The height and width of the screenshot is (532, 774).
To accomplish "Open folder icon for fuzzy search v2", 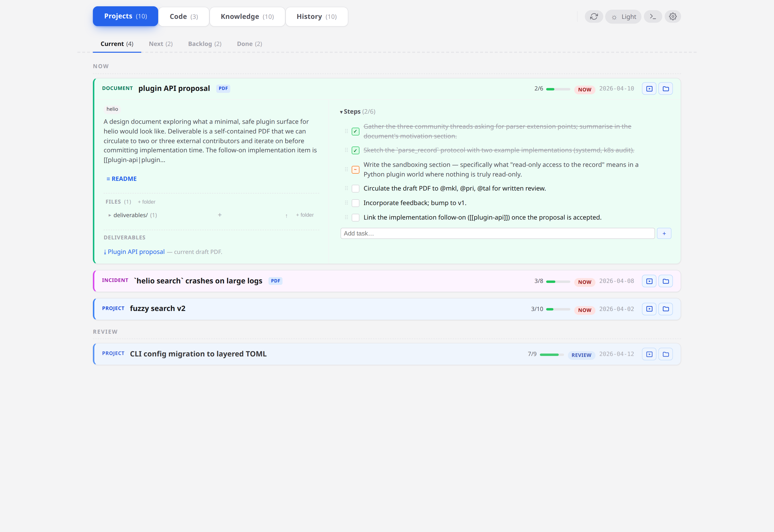I will (x=665, y=309).
